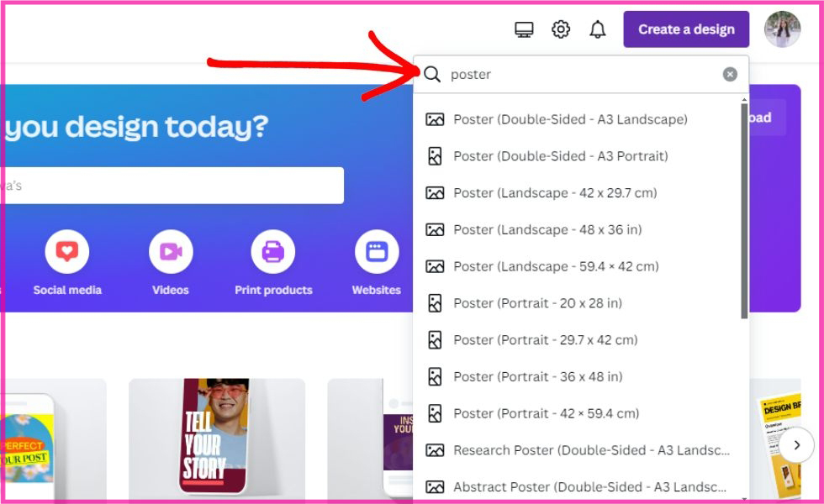The height and width of the screenshot is (504, 824).
Task: Pick Abstract Poster (Double-Sided - A3 Landsc...)
Action: 577,486
